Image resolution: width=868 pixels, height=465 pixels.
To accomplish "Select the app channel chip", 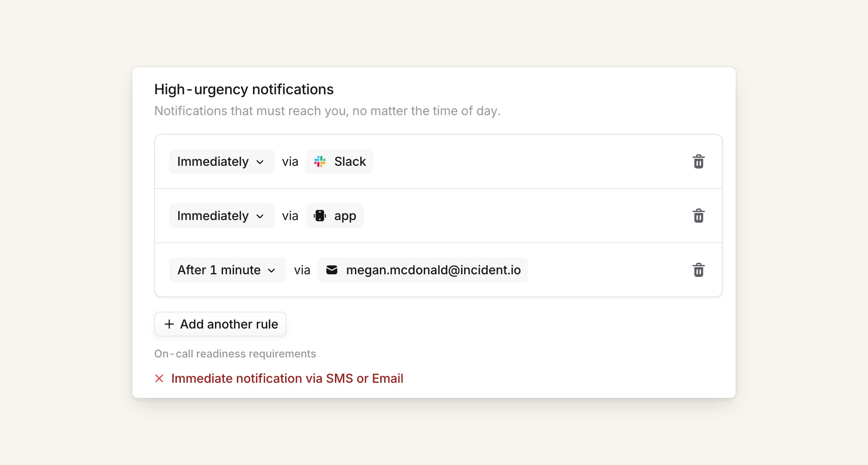I will (x=335, y=216).
